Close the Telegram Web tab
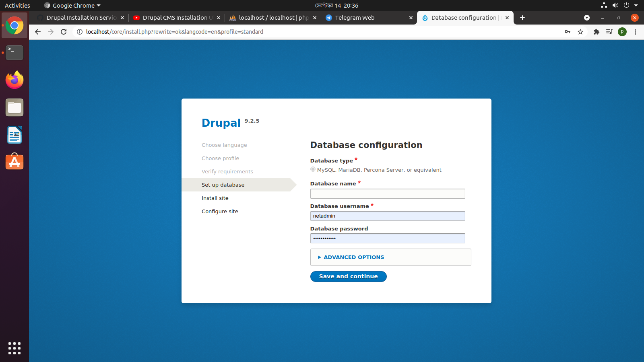644x362 pixels. click(x=411, y=18)
